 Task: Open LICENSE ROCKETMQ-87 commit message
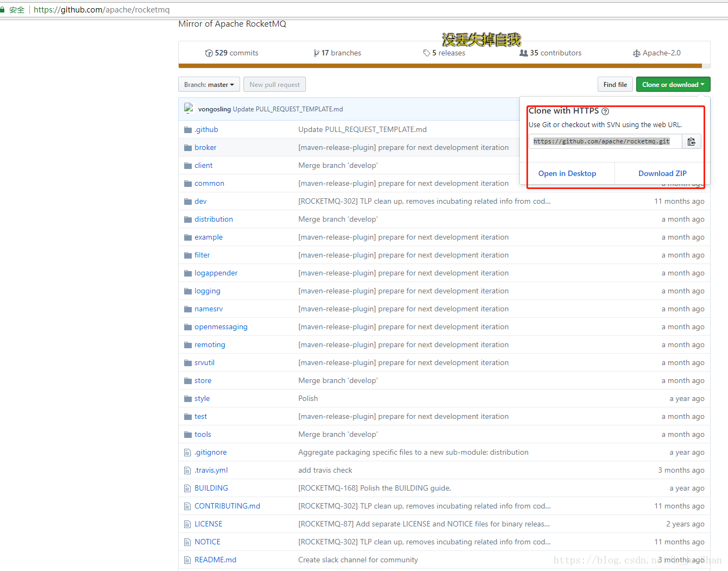(x=424, y=524)
